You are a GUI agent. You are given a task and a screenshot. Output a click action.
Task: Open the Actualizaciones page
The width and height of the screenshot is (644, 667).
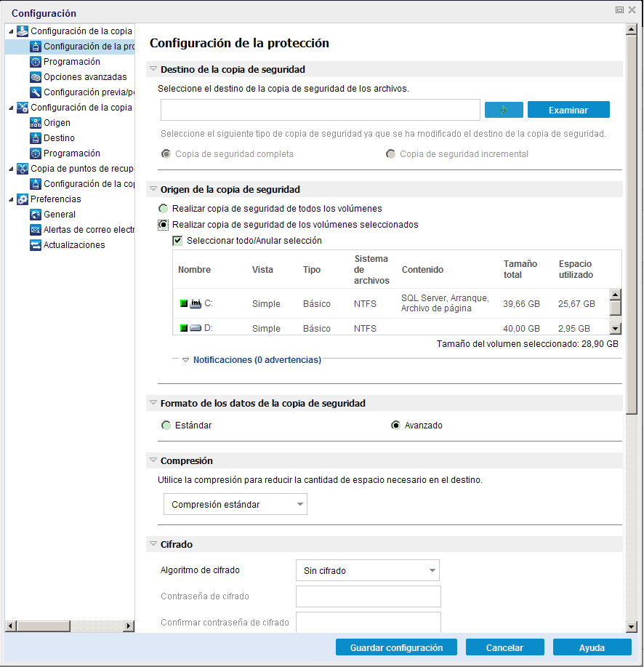tap(74, 245)
